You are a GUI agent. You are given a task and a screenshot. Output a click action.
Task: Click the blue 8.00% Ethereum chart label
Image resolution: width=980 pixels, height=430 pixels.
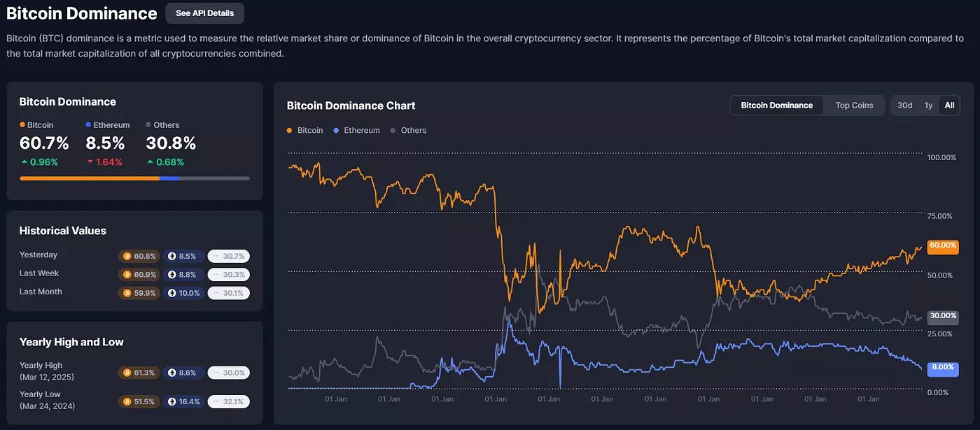[x=942, y=367]
